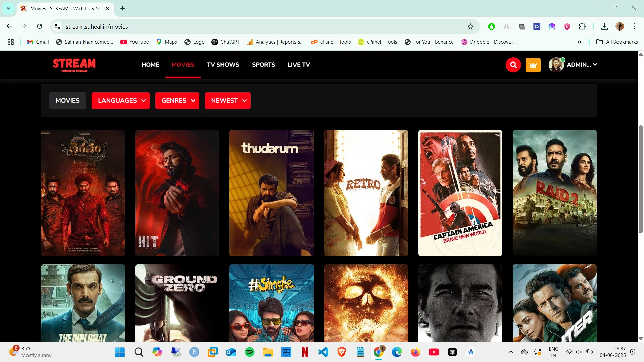This screenshot has width=644, height=362.
Task: Click the Chrome profile avatar
Action: [x=620, y=26]
